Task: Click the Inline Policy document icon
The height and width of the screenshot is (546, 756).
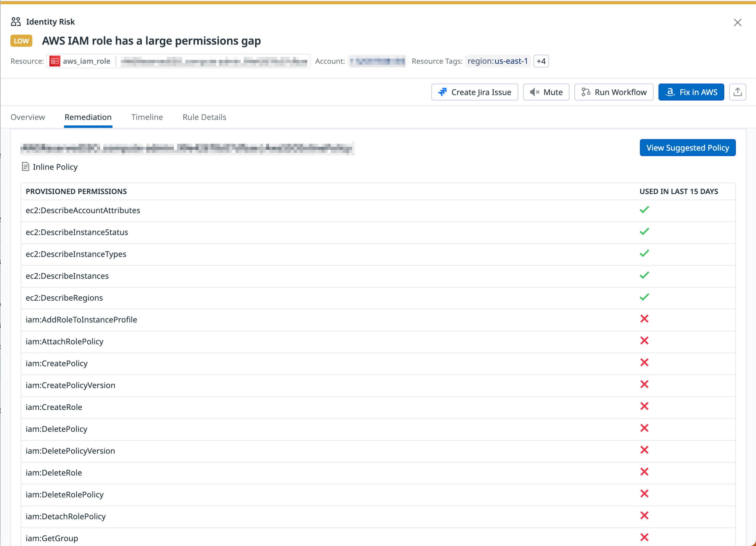Action: pos(26,166)
